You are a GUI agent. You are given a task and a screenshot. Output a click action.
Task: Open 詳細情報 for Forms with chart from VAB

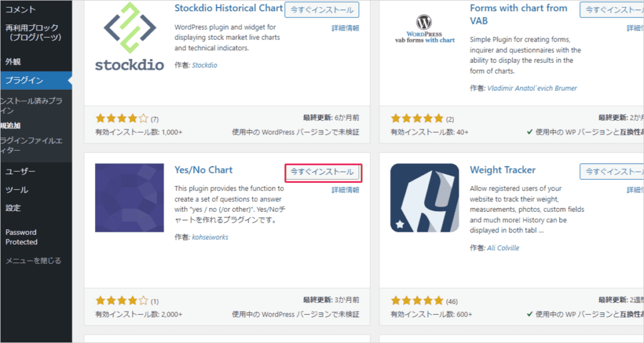635,28
